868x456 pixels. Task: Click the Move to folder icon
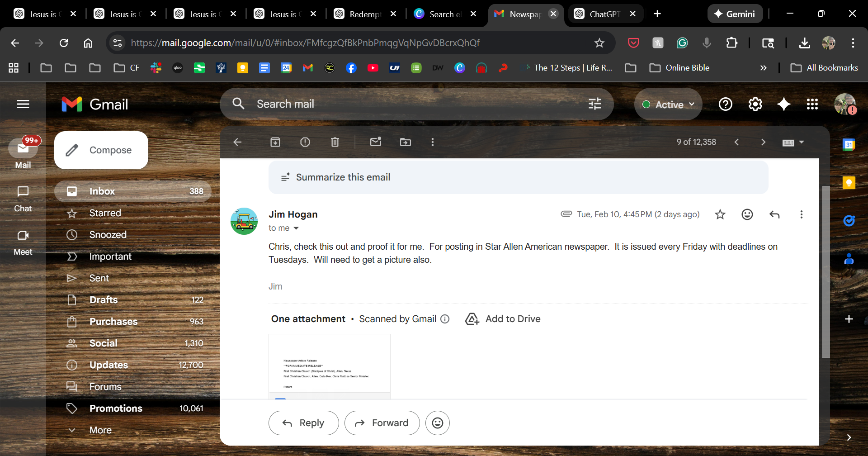[x=405, y=142]
